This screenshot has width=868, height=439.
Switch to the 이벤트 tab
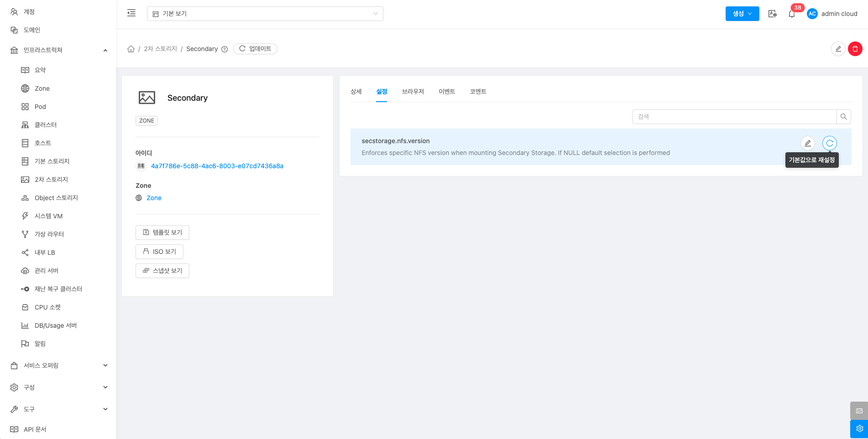click(x=447, y=92)
